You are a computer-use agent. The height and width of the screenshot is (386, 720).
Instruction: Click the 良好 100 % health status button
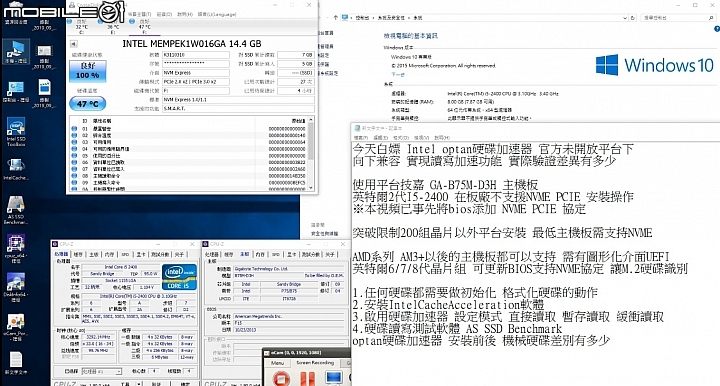pos(88,71)
